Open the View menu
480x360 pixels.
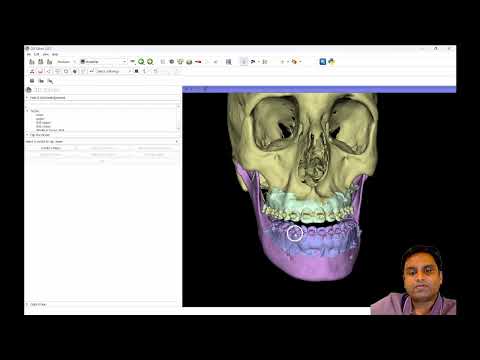click(46, 54)
